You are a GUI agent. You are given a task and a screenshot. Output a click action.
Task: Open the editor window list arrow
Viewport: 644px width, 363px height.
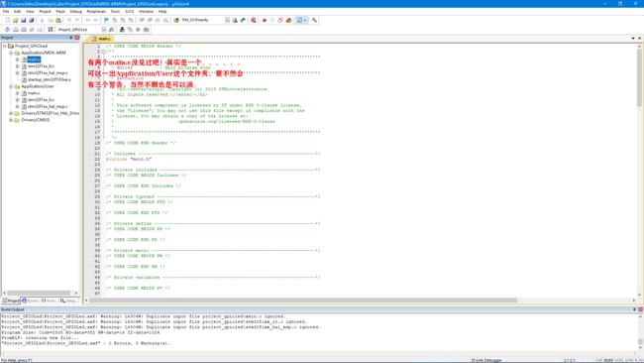[x=633, y=38]
